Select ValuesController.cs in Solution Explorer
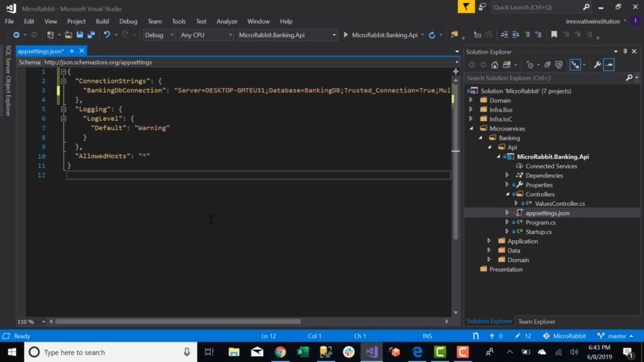644x362 pixels. pyautogui.click(x=560, y=204)
